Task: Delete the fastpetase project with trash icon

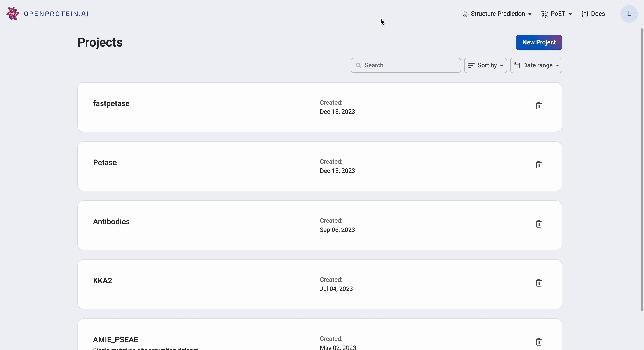Action: click(x=538, y=106)
